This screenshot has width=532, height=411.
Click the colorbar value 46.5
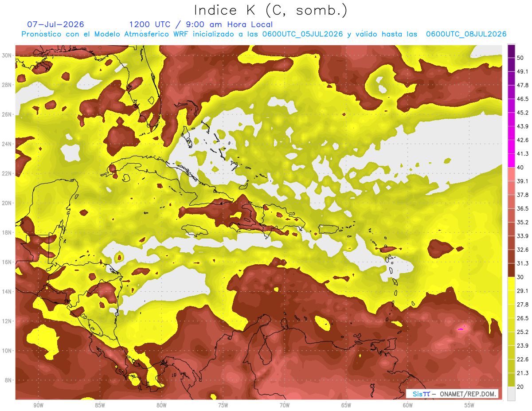click(x=523, y=99)
